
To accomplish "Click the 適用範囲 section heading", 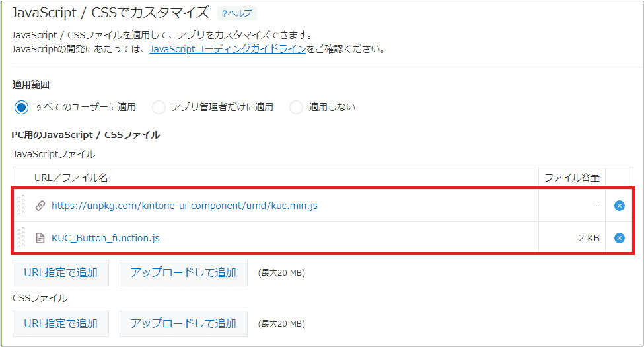I will point(31,85).
